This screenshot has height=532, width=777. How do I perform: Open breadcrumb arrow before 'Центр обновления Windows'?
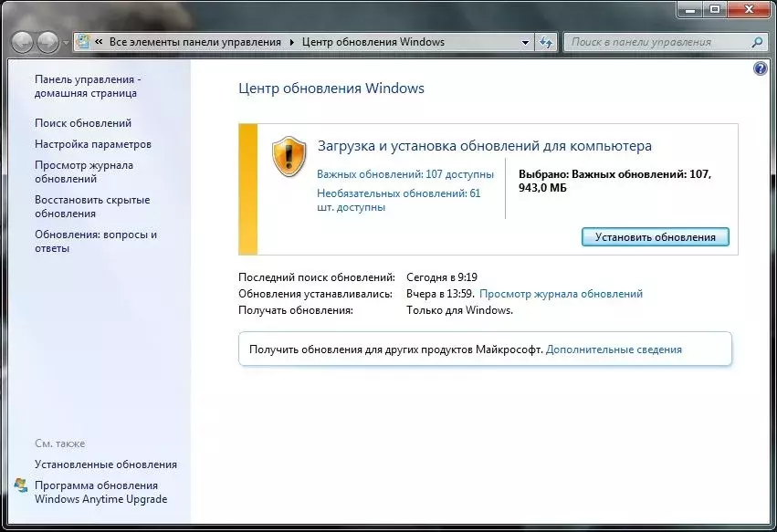coord(292,43)
